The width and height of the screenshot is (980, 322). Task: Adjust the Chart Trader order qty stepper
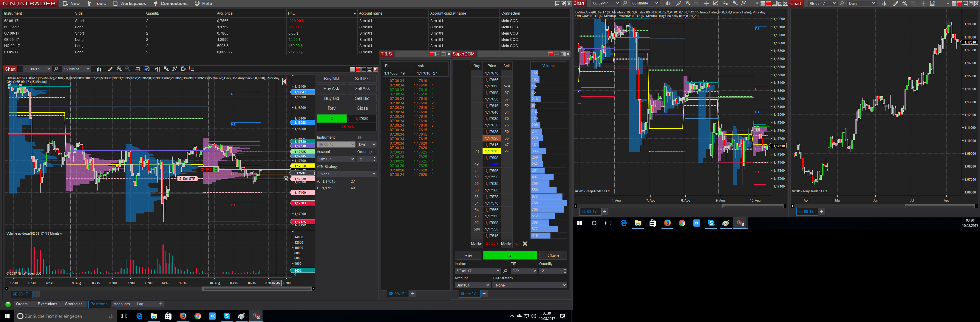click(x=374, y=159)
